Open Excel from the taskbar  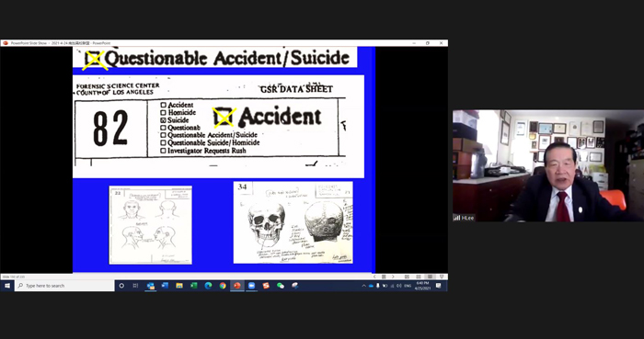pos(194,286)
